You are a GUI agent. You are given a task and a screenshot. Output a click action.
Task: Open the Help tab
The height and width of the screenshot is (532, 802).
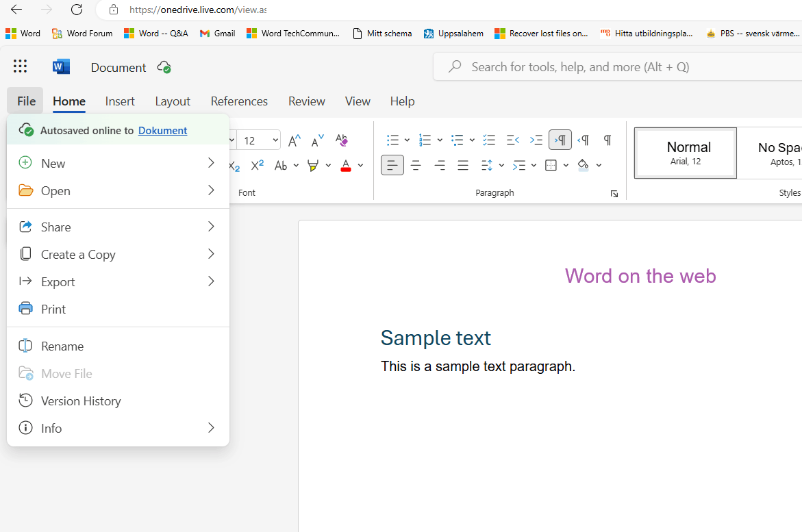402,101
